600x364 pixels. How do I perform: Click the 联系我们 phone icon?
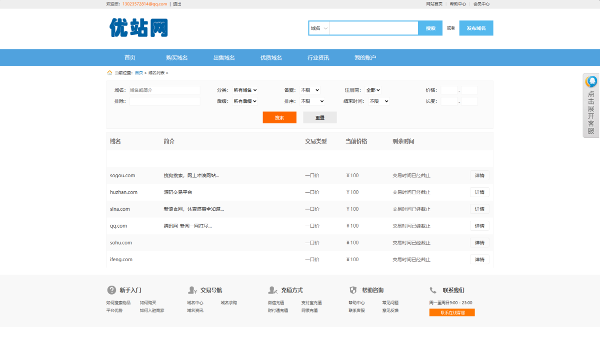pyautogui.click(x=433, y=290)
